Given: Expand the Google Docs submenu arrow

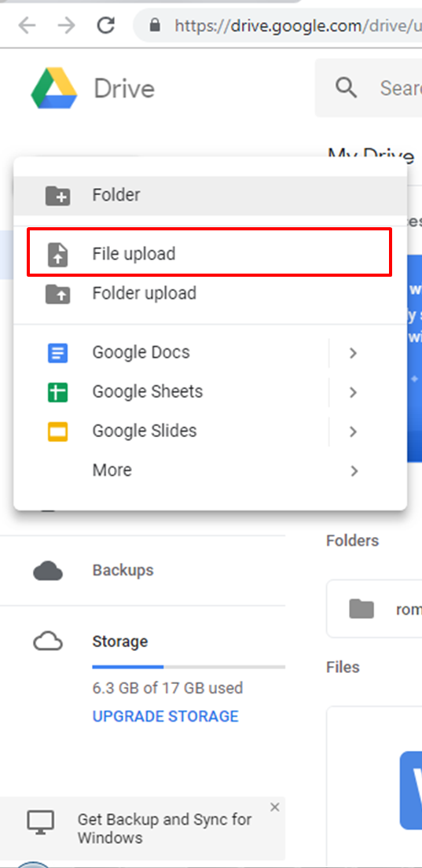Looking at the screenshot, I should click(354, 352).
